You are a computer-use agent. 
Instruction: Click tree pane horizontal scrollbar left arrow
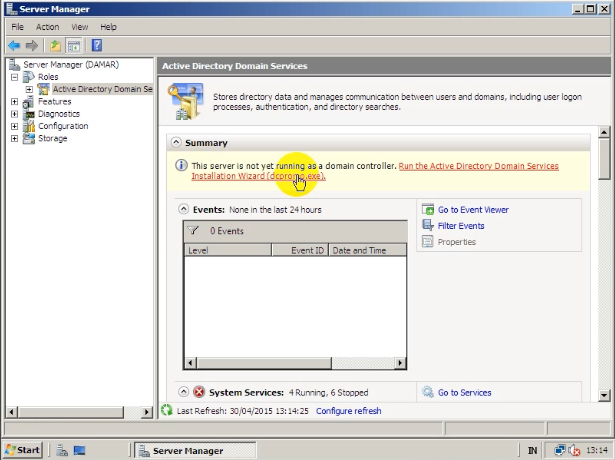click(11, 412)
